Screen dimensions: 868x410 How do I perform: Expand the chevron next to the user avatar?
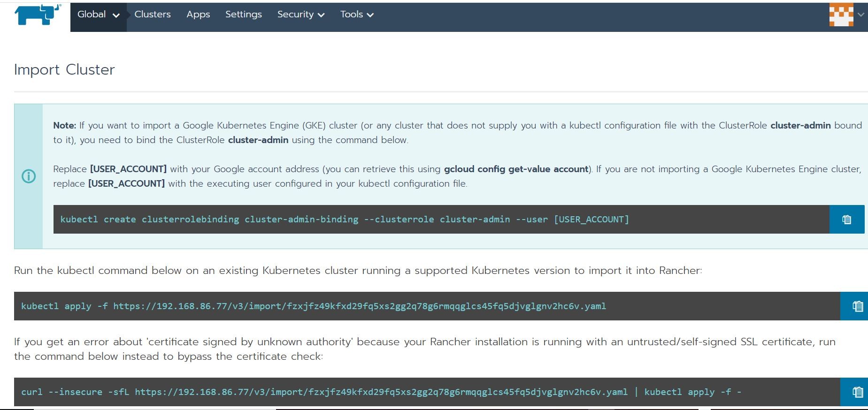point(861,15)
